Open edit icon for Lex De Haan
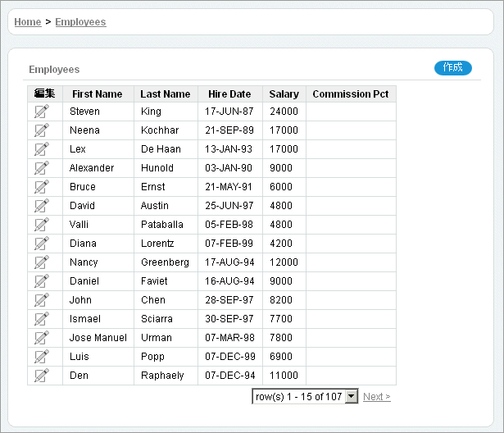The height and width of the screenshot is (433, 504). coord(42,149)
